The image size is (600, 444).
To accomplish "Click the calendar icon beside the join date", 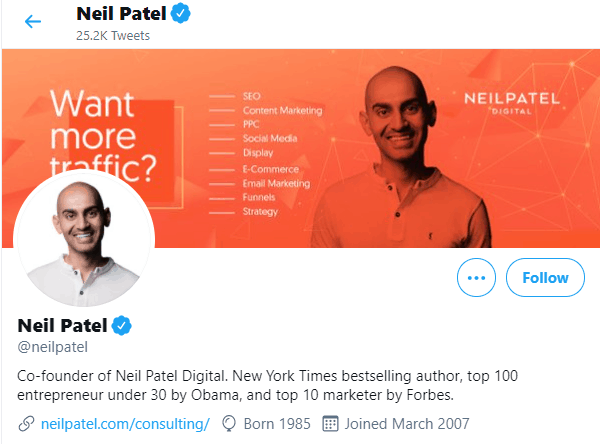I will point(331,423).
